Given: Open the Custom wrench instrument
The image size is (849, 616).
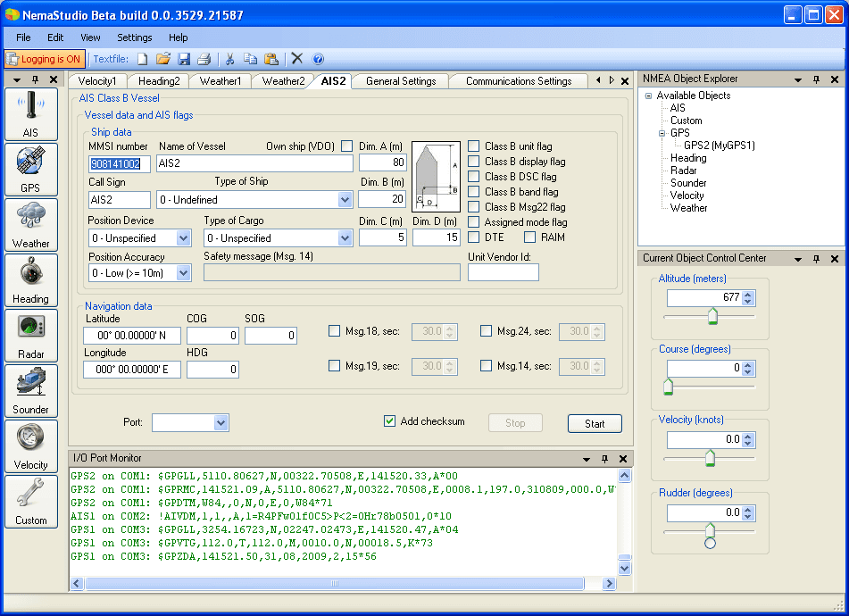Looking at the screenshot, I should [x=31, y=502].
